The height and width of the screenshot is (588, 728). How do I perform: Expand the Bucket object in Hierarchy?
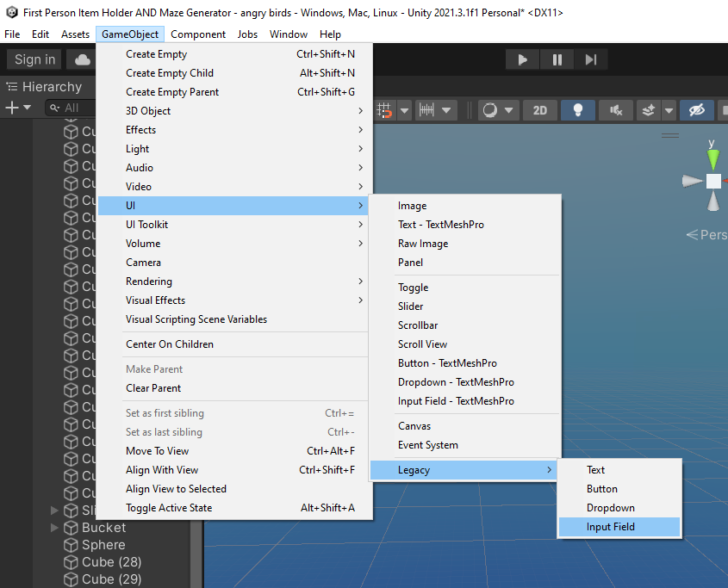54,528
